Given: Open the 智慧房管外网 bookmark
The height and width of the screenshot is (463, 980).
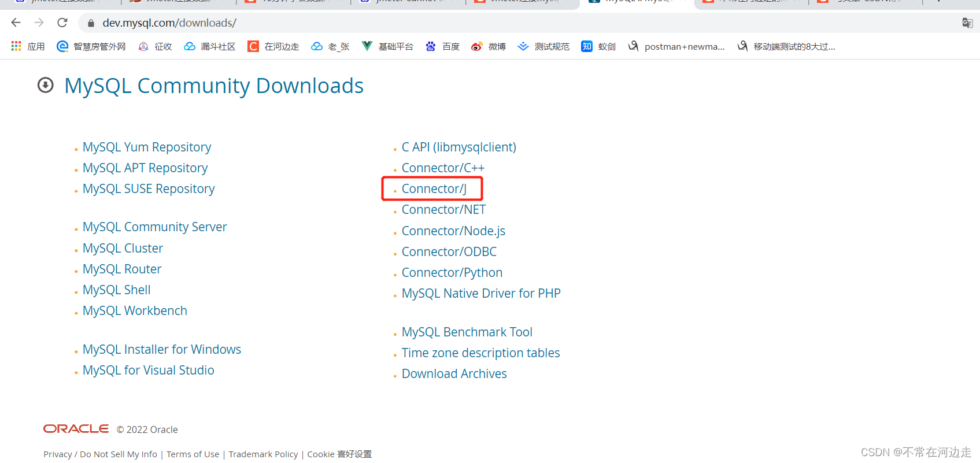Looking at the screenshot, I should (x=91, y=46).
